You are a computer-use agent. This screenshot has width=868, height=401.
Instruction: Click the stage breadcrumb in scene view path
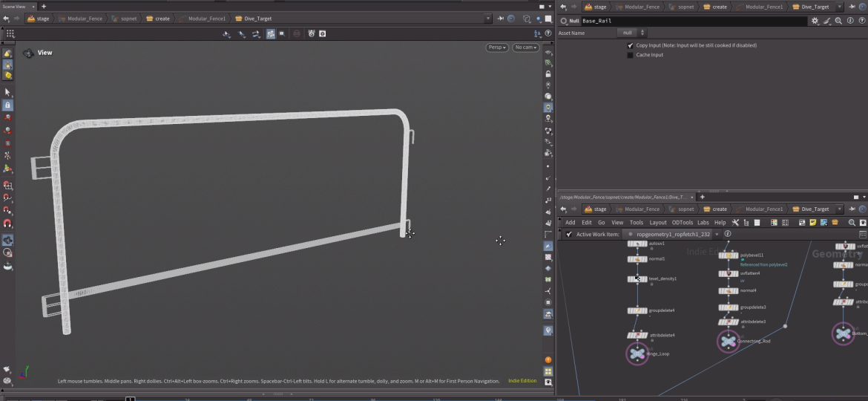42,19
